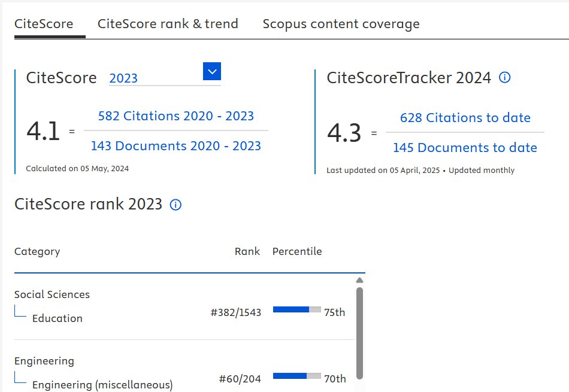Click 'Last updated on 05 April, 2025' text
The width and height of the screenshot is (569, 392).
[x=383, y=171]
